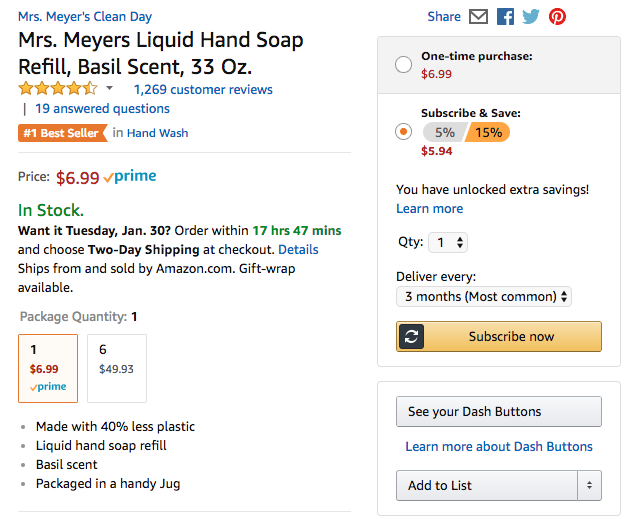Click the star rating icons
Image resolution: width=627 pixels, height=519 pixels.
click(57, 89)
